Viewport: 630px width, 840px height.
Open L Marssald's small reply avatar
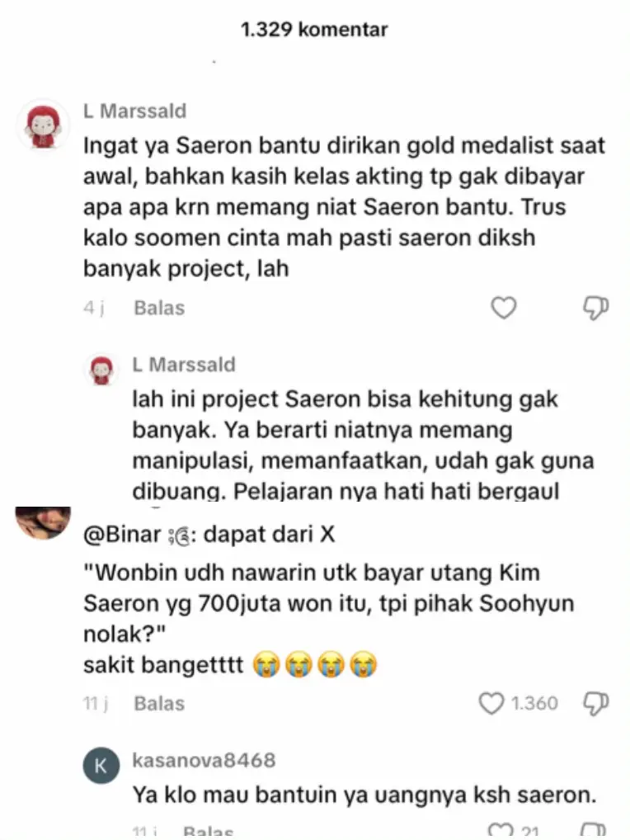pyautogui.click(x=101, y=370)
